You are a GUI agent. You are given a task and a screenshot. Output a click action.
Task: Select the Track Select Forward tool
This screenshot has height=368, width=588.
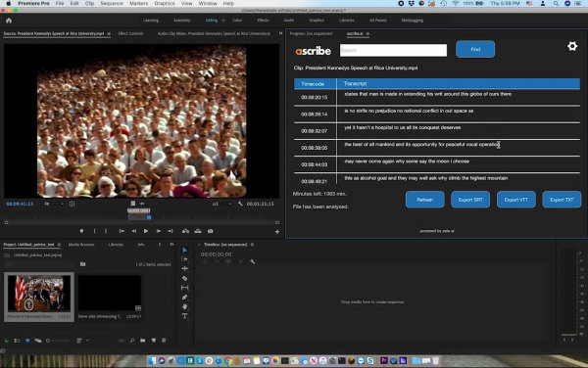(x=184, y=259)
